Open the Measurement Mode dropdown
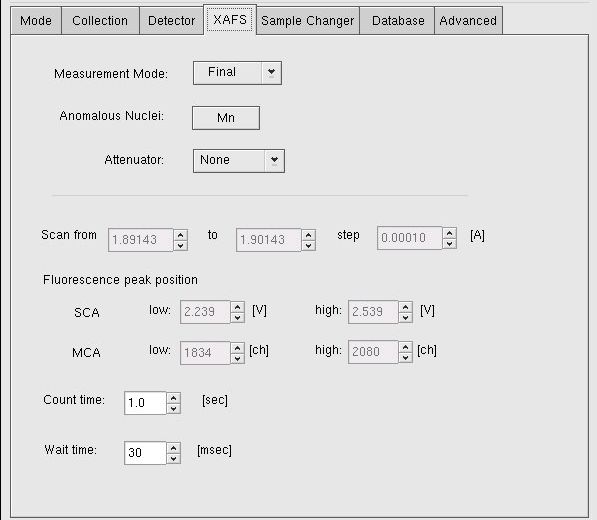This screenshot has width=597, height=520. coord(237,73)
